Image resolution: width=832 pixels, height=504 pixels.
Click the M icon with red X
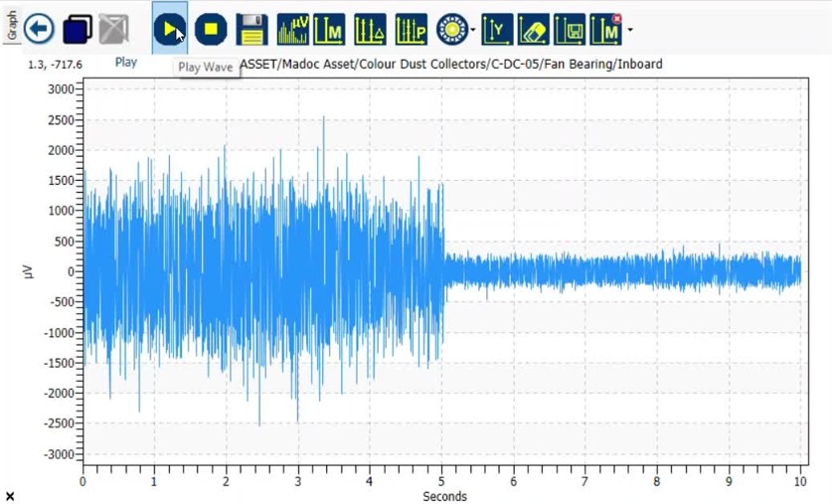click(x=605, y=30)
